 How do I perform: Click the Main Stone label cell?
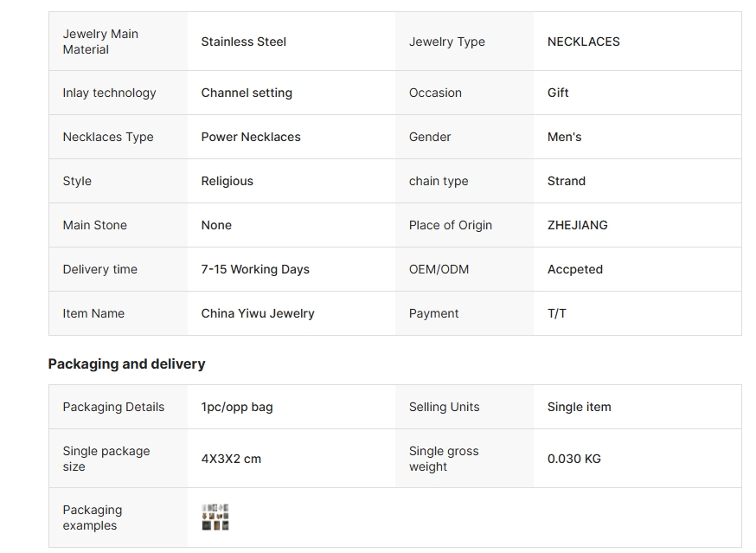click(119, 225)
